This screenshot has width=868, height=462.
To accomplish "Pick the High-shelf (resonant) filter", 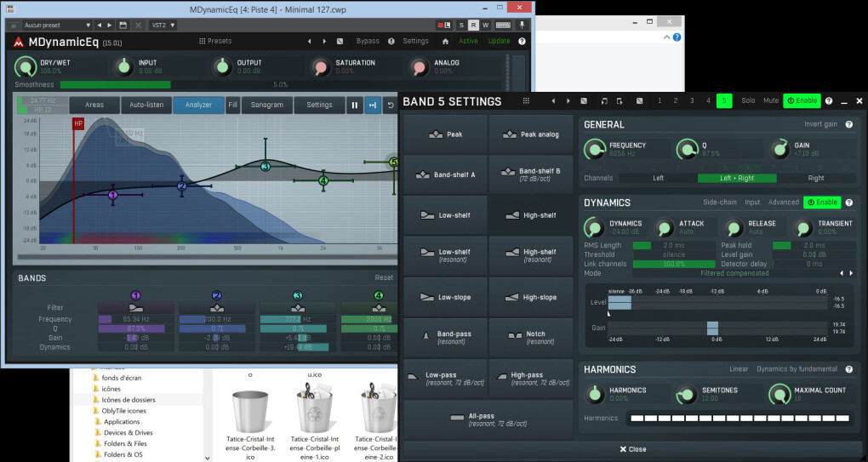I will 531,255.
